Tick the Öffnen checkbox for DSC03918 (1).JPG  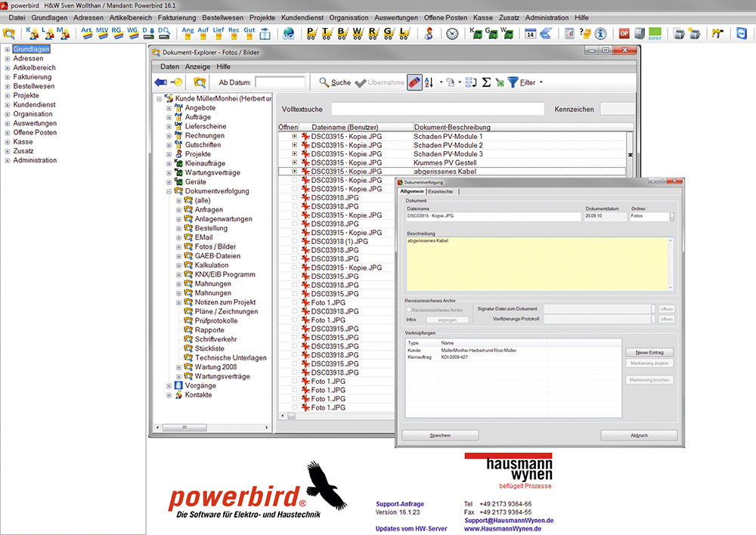(x=294, y=241)
